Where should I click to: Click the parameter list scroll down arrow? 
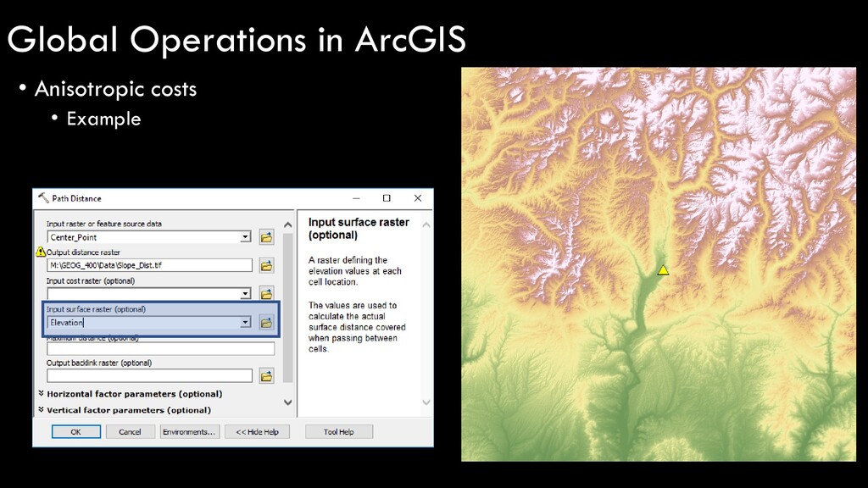click(288, 402)
